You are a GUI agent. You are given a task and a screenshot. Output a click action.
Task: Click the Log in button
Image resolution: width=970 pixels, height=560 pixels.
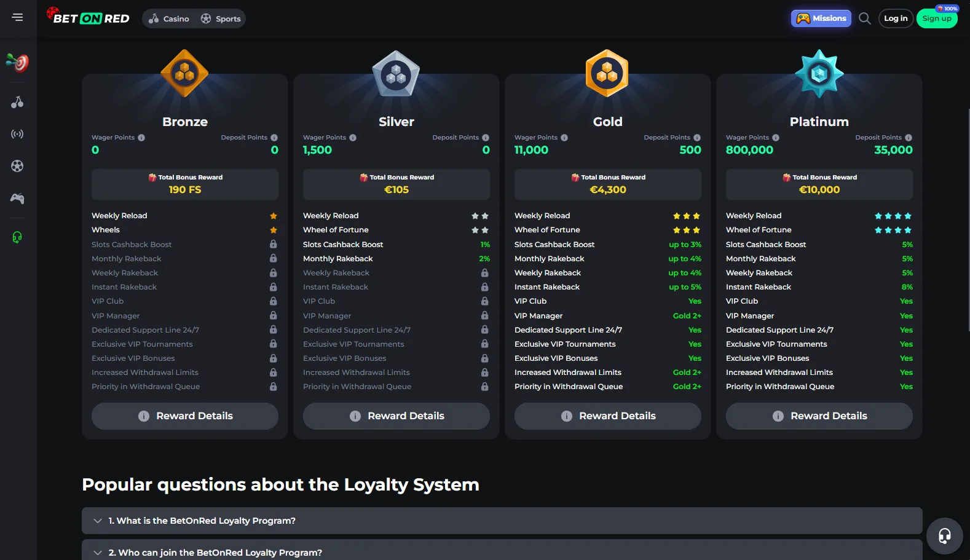(896, 18)
